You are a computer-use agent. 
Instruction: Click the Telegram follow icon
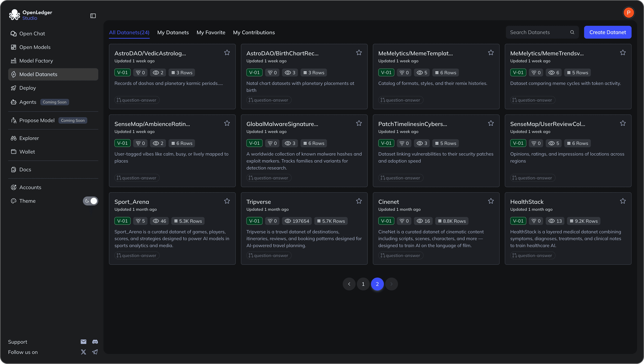click(x=95, y=352)
